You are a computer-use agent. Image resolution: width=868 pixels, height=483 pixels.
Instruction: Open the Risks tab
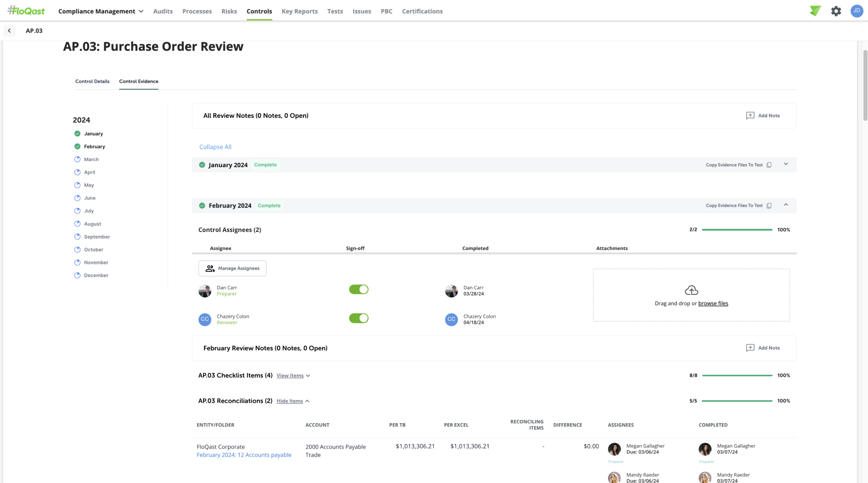(229, 11)
